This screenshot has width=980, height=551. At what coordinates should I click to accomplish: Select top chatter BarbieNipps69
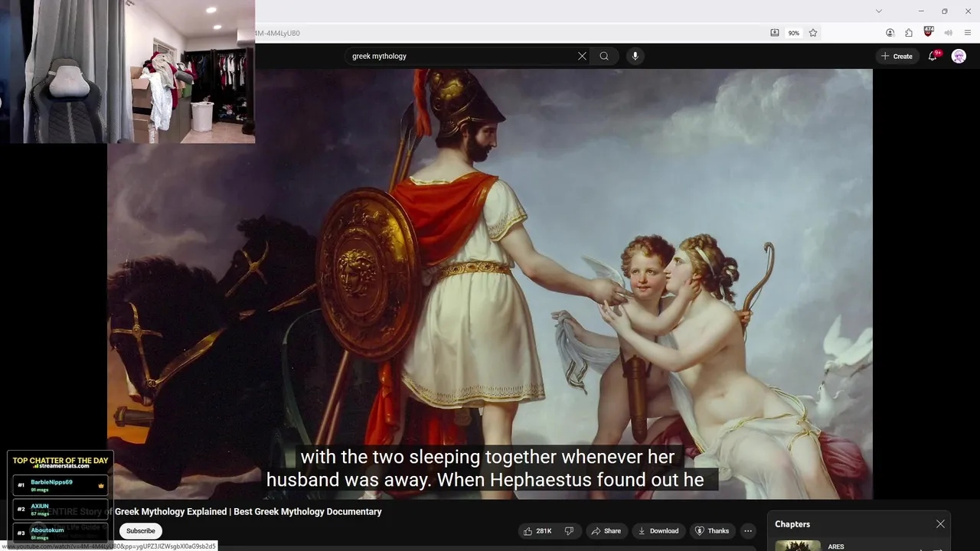click(60, 485)
